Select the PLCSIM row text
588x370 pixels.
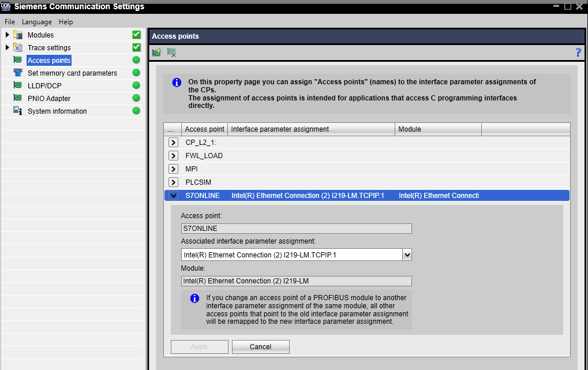199,182
